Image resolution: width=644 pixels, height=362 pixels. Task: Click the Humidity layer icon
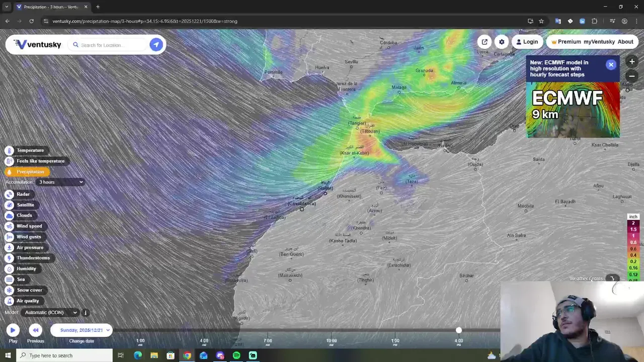[9, 268]
